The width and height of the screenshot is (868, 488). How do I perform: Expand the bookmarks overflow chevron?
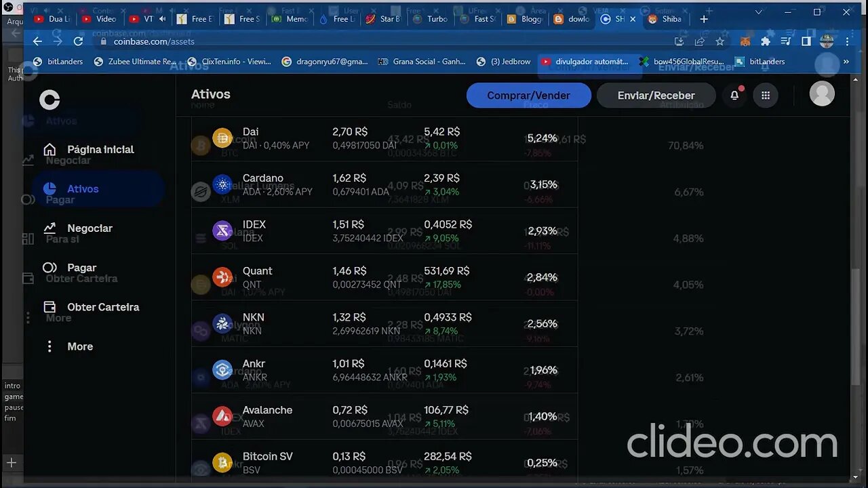(x=846, y=62)
